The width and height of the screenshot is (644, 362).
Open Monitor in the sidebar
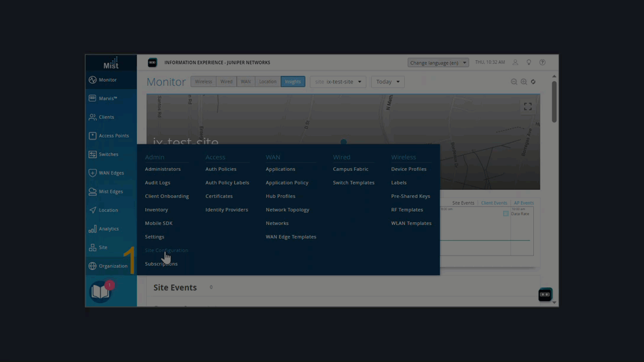point(111,80)
